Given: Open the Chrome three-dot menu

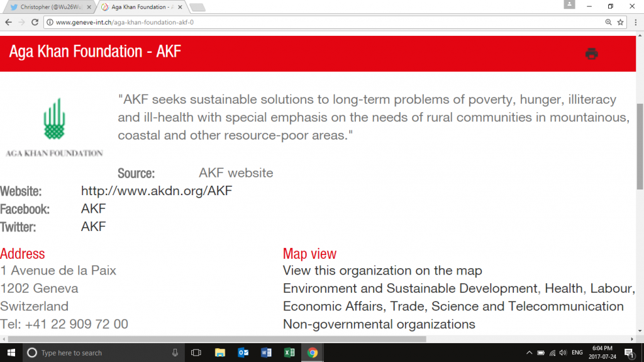Looking at the screenshot, I should point(636,22).
